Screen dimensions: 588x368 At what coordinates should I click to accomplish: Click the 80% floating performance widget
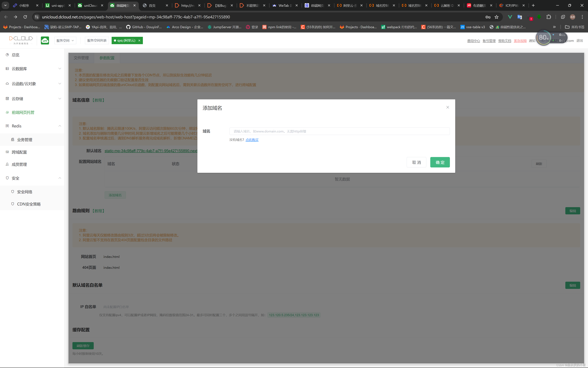click(543, 37)
